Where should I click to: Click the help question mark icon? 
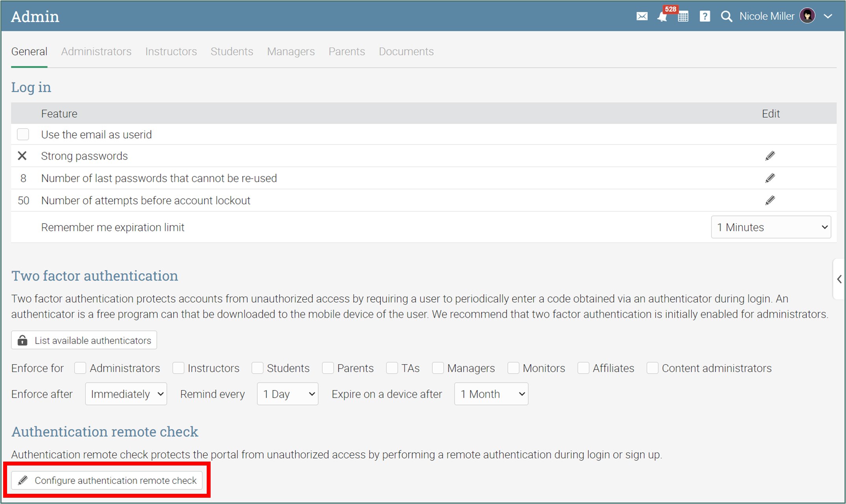705,16
